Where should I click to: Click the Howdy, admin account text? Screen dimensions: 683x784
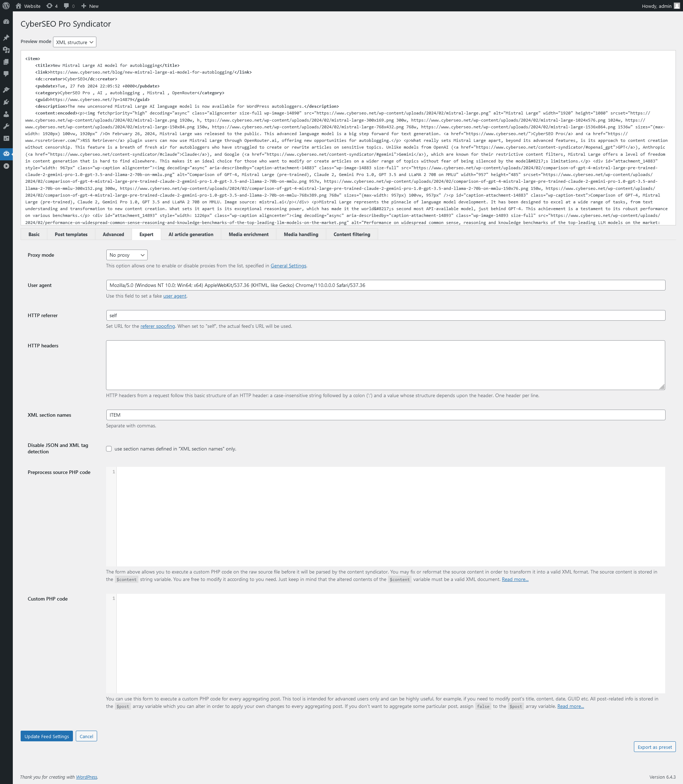point(656,6)
